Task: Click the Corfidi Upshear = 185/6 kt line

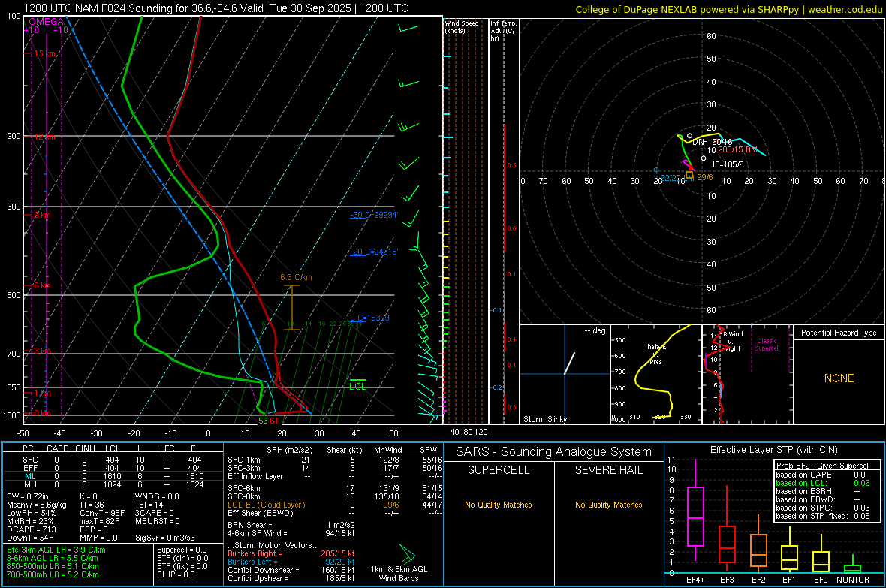Action: click(291, 577)
